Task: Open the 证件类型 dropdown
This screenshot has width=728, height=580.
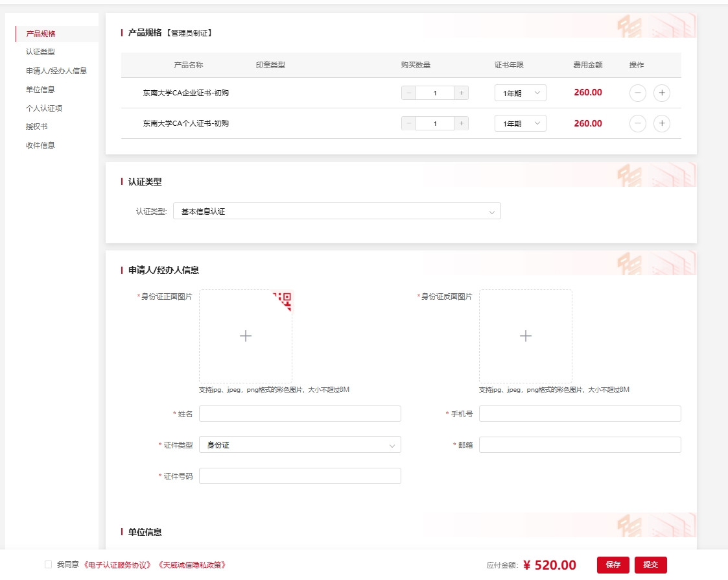Action: coord(299,445)
